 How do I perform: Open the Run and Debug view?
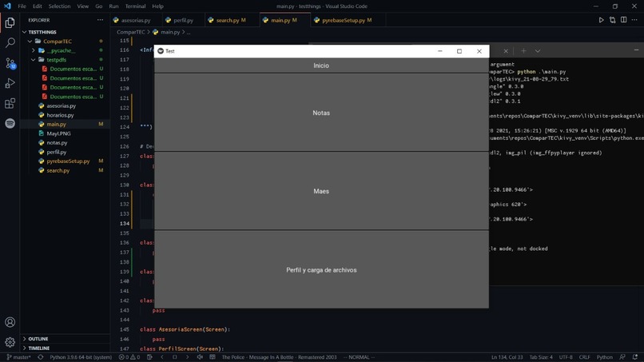point(10,83)
